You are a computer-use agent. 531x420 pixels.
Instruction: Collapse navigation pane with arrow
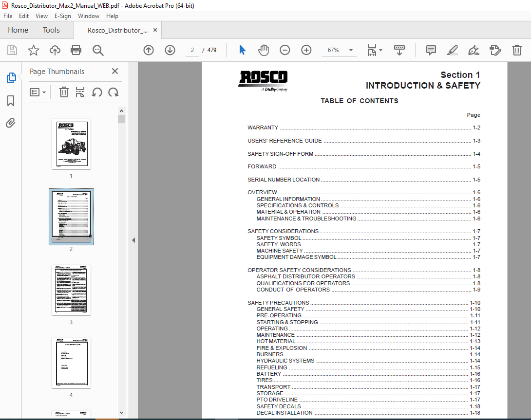pyautogui.click(x=133, y=240)
